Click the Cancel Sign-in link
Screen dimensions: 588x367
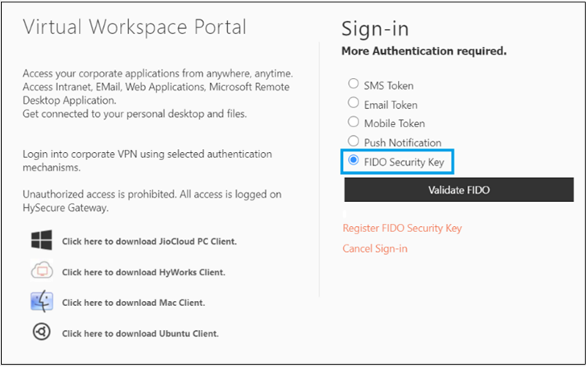coord(375,249)
